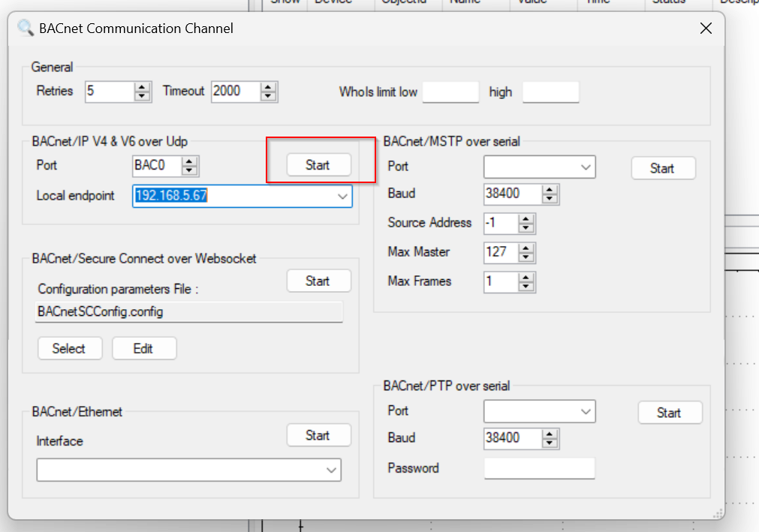This screenshot has height=532, width=759.
Task: Open the PTP Port dropdown
Action: click(586, 412)
